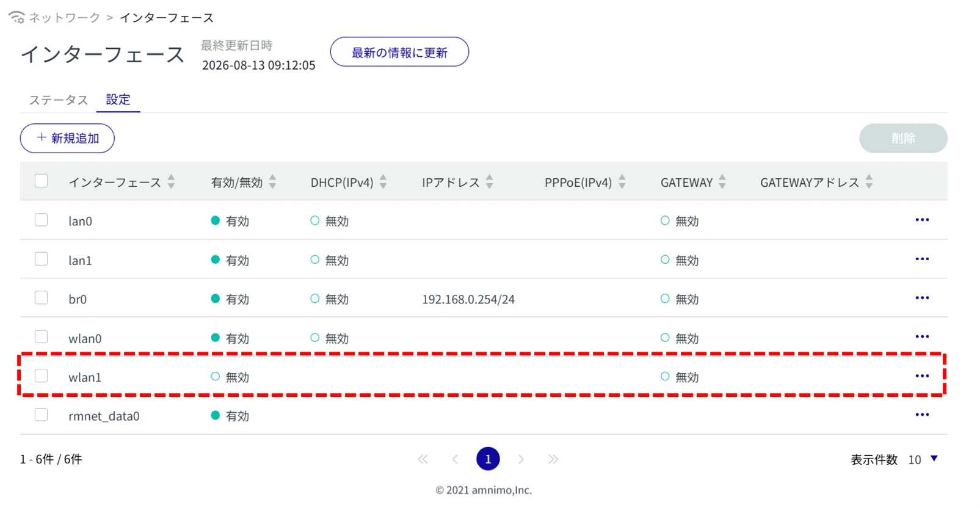
Task: Click the br0 interface name
Action: (78, 299)
